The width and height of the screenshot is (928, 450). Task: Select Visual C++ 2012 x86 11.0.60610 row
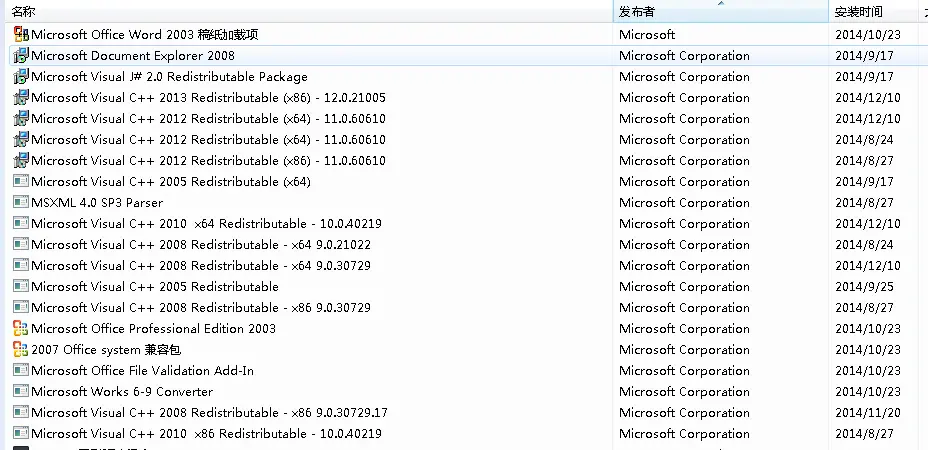(x=464, y=160)
